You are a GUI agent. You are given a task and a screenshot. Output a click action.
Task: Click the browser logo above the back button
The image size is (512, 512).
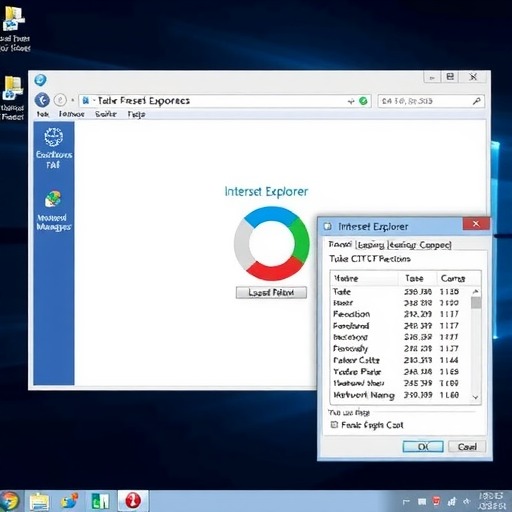(x=40, y=80)
